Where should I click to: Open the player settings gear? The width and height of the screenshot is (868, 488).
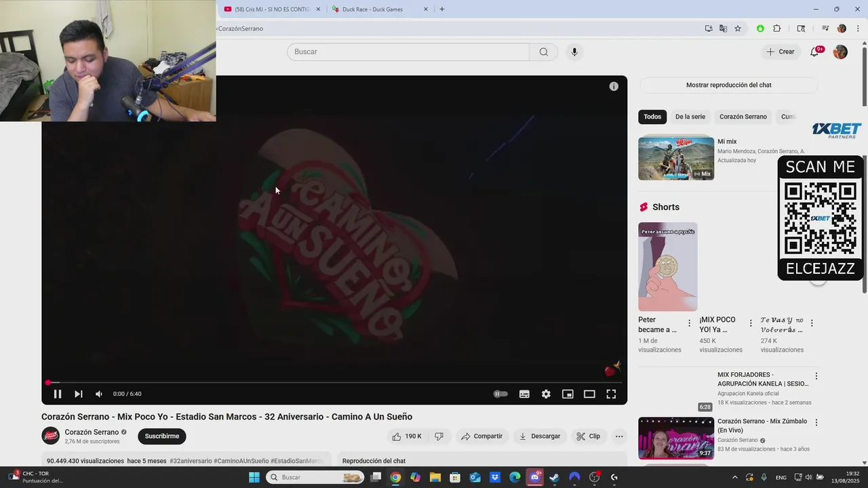[546, 394]
